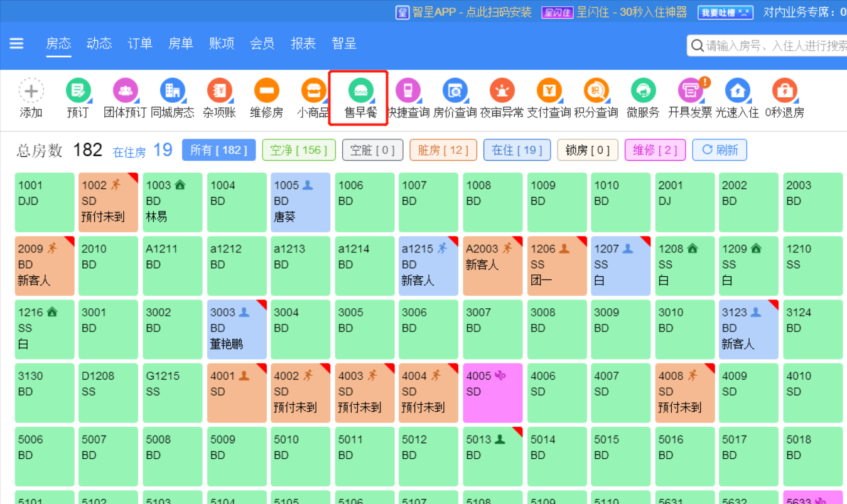
Task: Open the 微服务 icon
Action: (643, 91)
